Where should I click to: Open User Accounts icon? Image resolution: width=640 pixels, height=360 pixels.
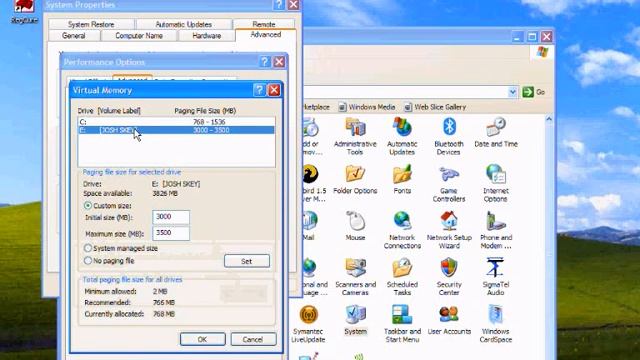[x=449, y=315]
